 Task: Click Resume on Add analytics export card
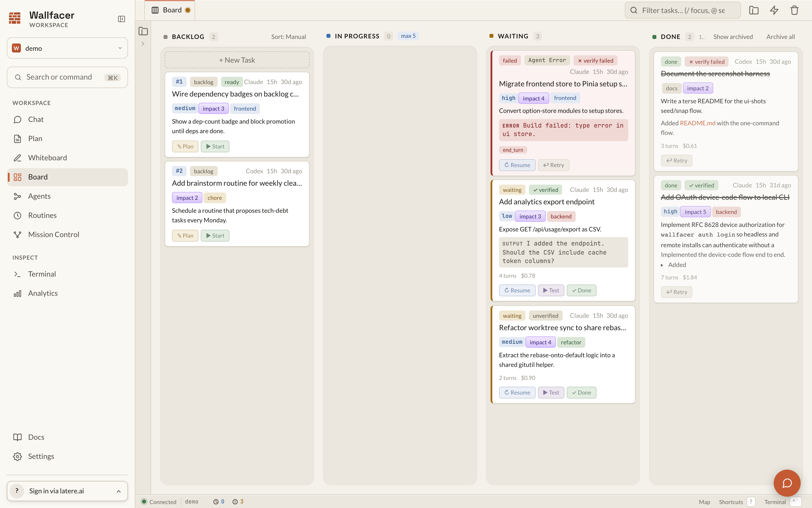pos(517,290)
